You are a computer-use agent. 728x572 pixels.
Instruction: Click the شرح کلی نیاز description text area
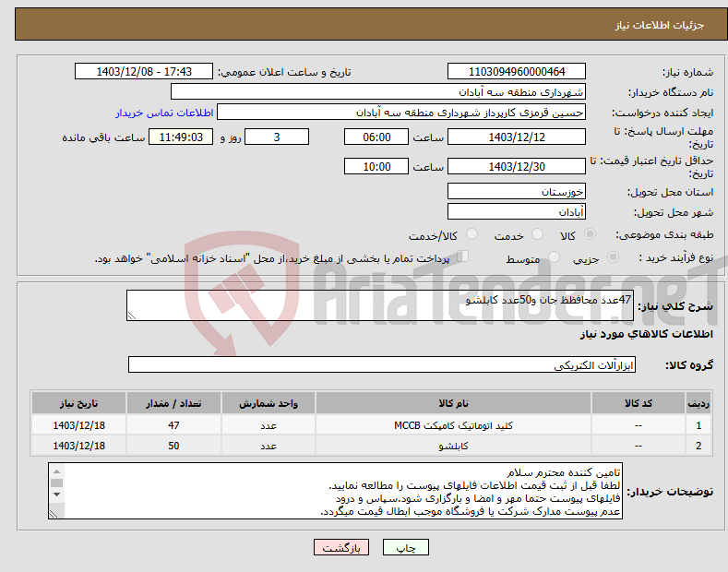380,305
